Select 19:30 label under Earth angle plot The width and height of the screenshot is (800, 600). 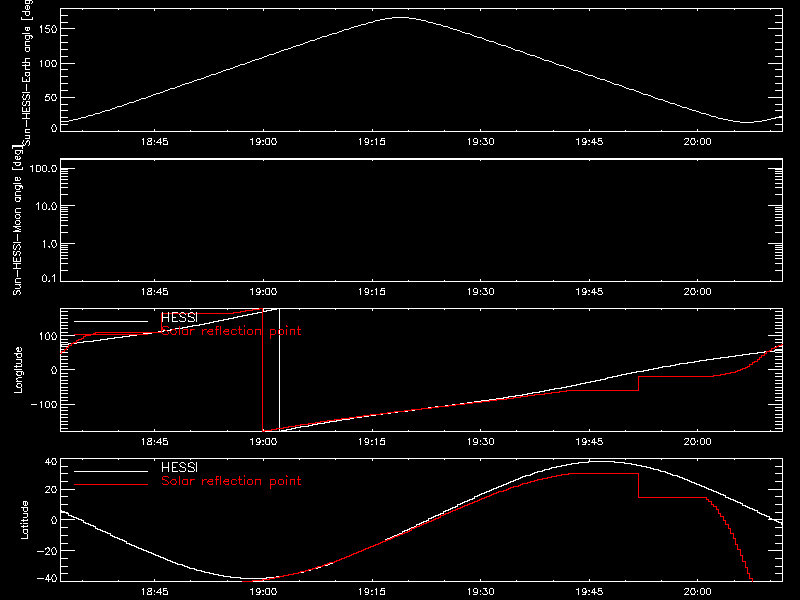[481, 141]
